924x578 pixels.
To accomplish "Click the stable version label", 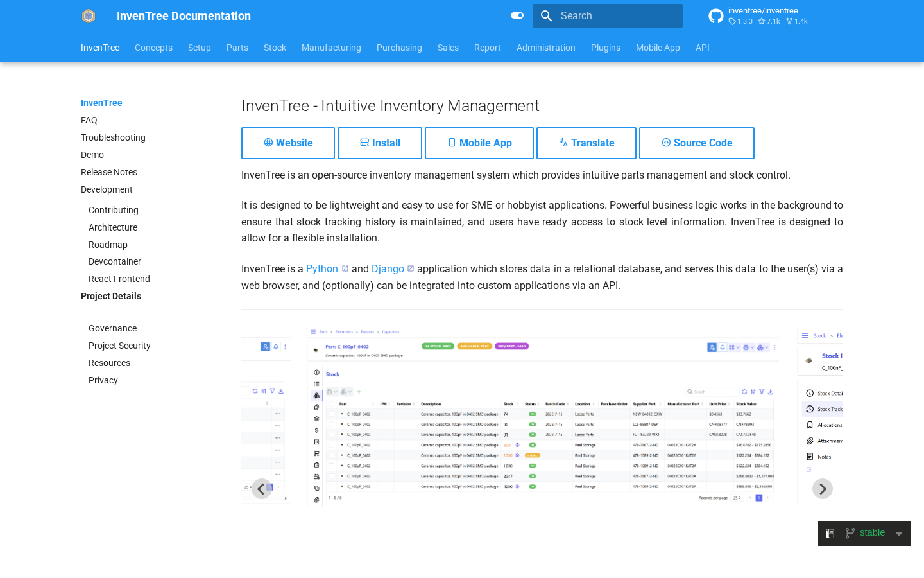I will 872,532.
